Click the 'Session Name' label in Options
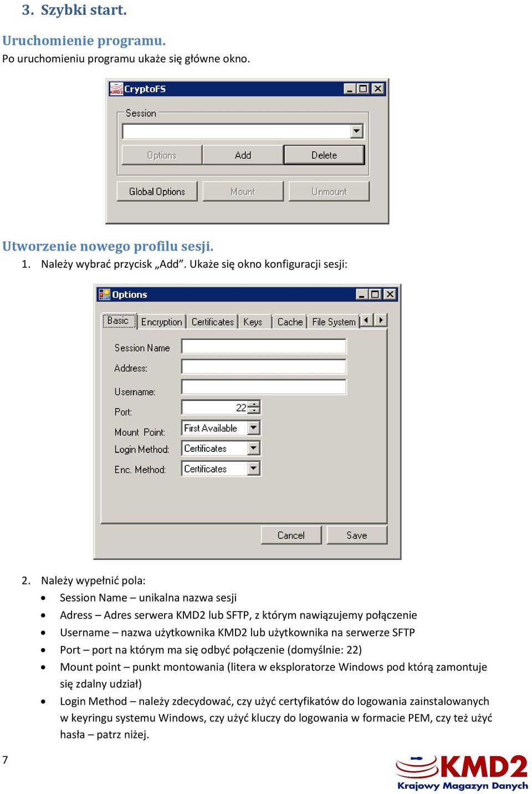The image size is (532, 794). tap(142, 348)
